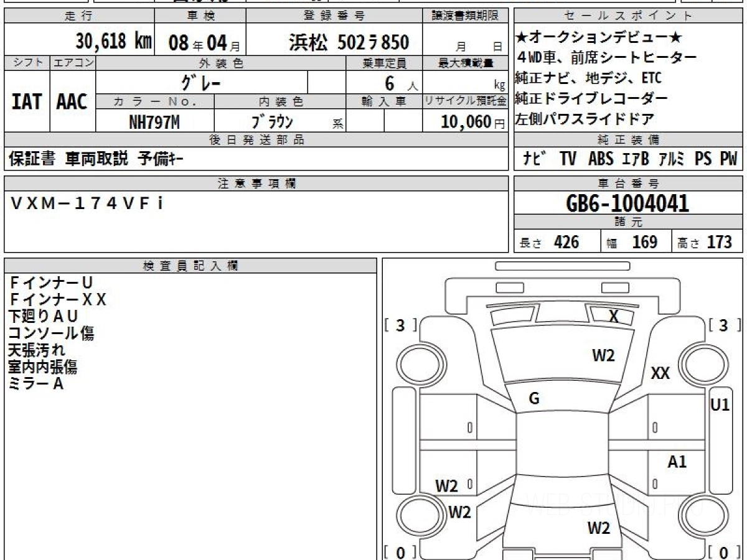
Task: Select PW in 純正装備 row
Action: coord(728,159)
